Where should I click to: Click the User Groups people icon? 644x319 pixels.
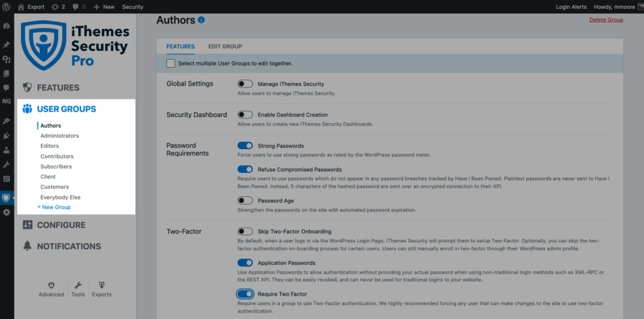click(x=27, y=109)
